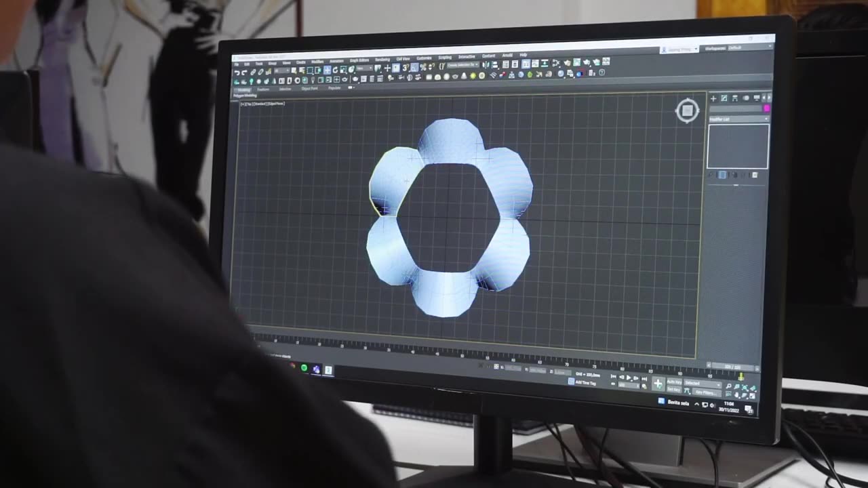Screen dimensions: 868x488
Task: Click the Zoom magnifier navigation icon
Action: tap(728, 386)
